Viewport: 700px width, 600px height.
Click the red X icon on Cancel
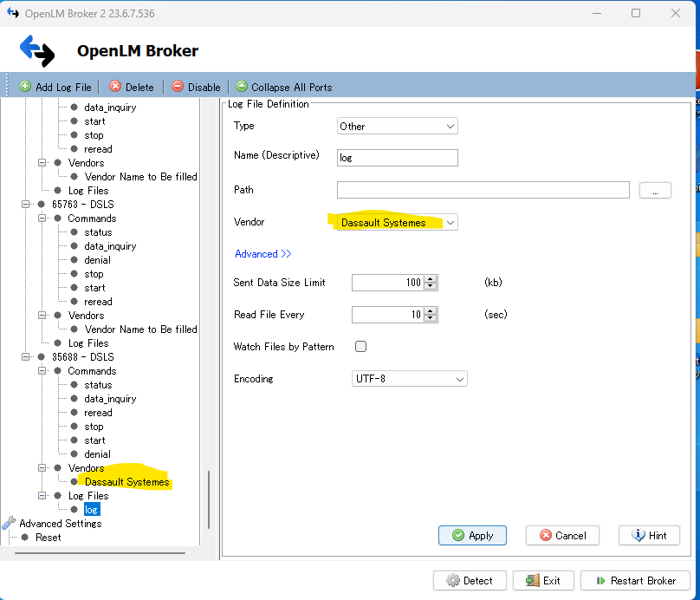[x=546, y=535]
